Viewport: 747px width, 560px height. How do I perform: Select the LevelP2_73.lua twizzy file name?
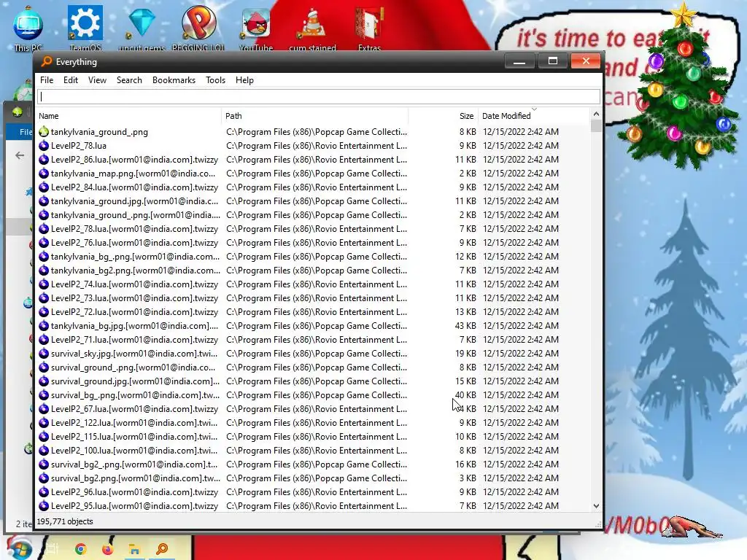134,298
